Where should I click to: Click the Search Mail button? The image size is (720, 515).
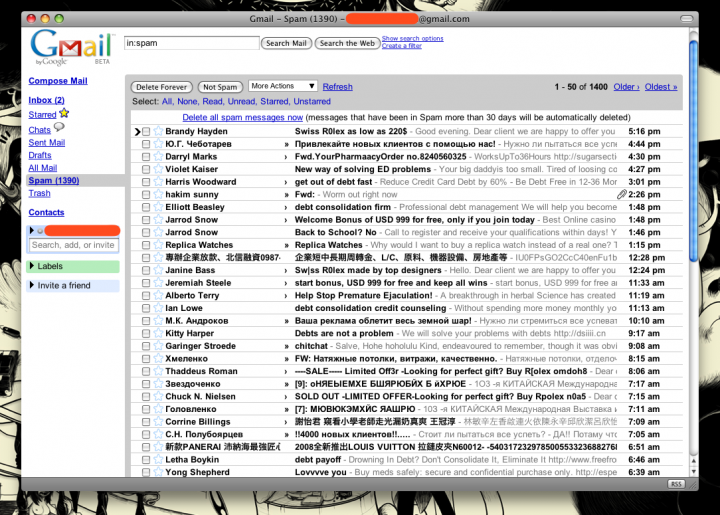click(x=286, y=43)
